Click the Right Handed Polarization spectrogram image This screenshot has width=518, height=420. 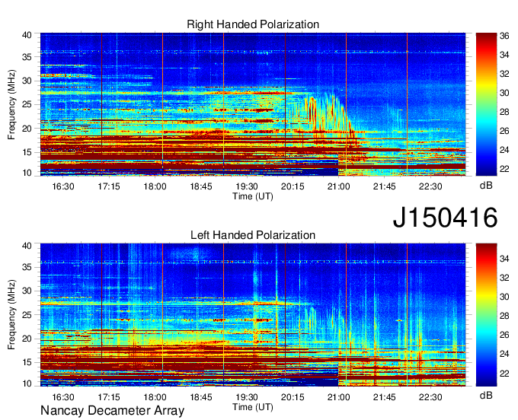253,104
